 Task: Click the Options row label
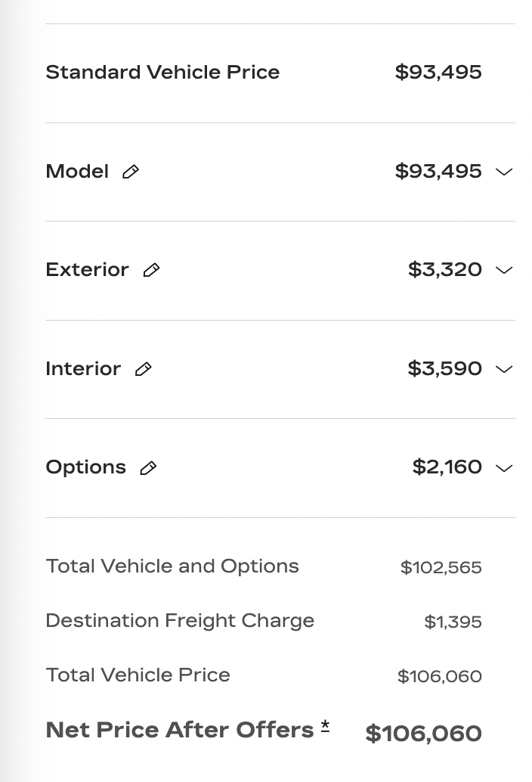coord(85,467)
